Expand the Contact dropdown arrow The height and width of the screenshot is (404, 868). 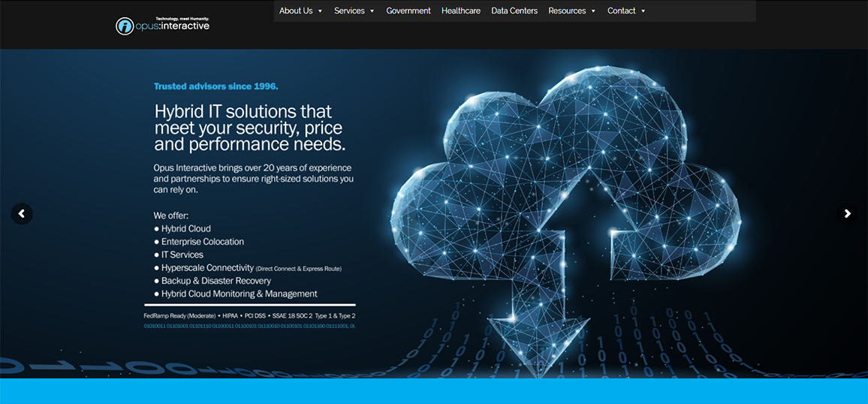(x=643, y=11)
